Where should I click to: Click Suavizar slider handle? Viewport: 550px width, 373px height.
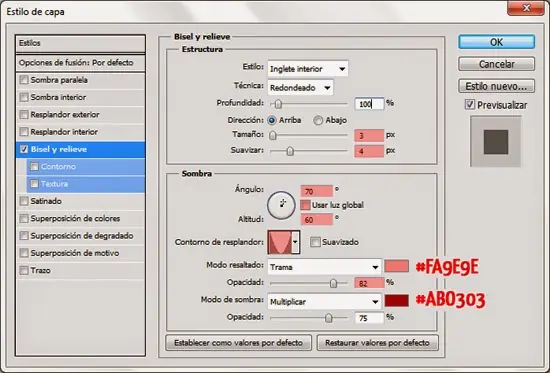click(290, 151)
